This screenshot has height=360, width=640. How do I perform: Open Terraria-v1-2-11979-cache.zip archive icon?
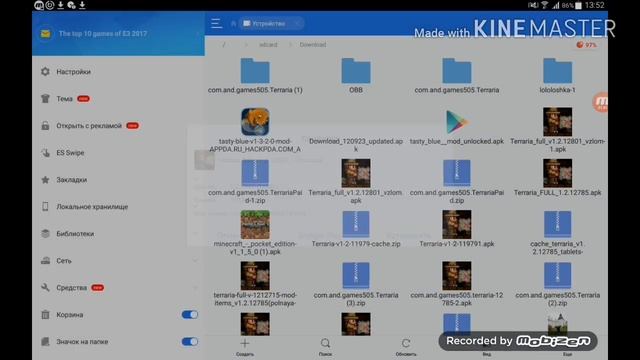pos(356,224)
